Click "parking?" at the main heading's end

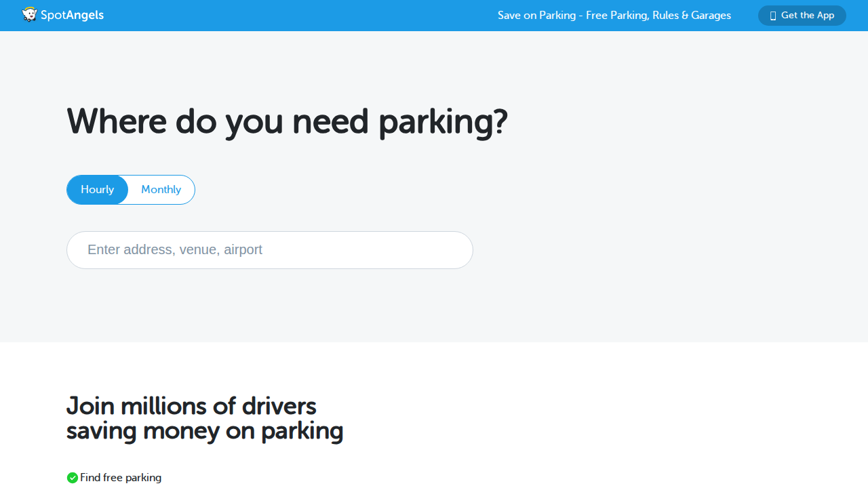442,122
